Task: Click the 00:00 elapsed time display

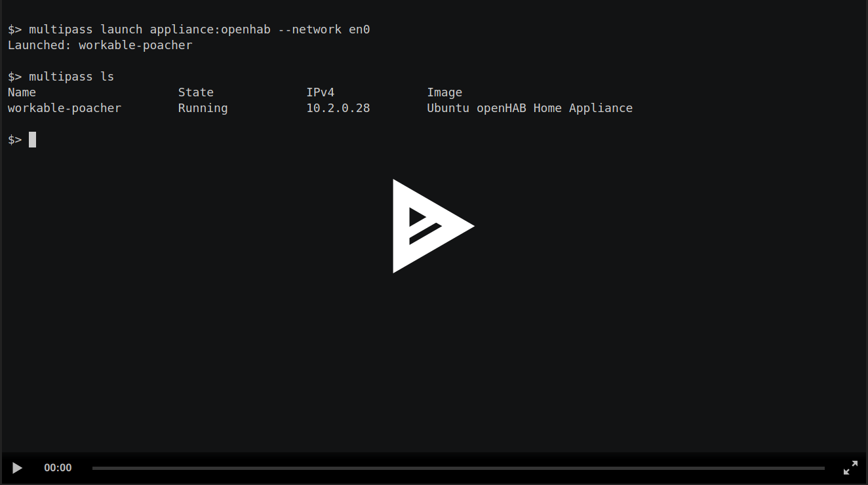Action: [58, 468]
